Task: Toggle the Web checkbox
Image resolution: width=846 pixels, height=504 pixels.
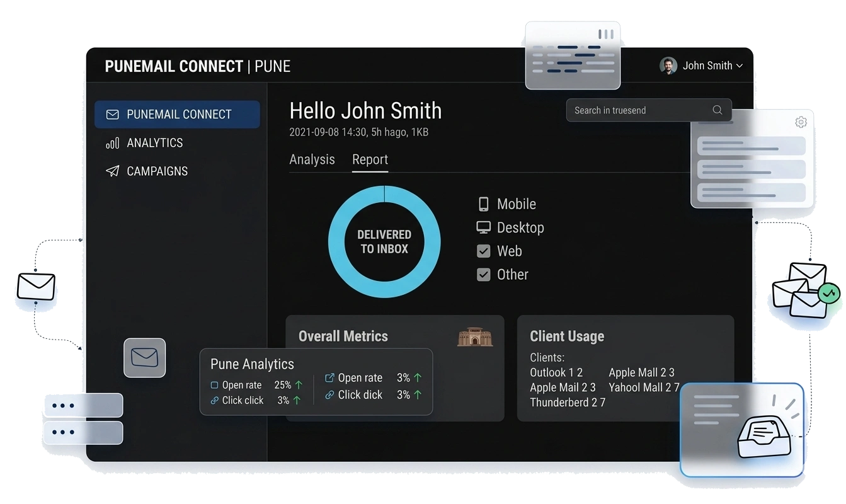Action: [x=483, y=251]
